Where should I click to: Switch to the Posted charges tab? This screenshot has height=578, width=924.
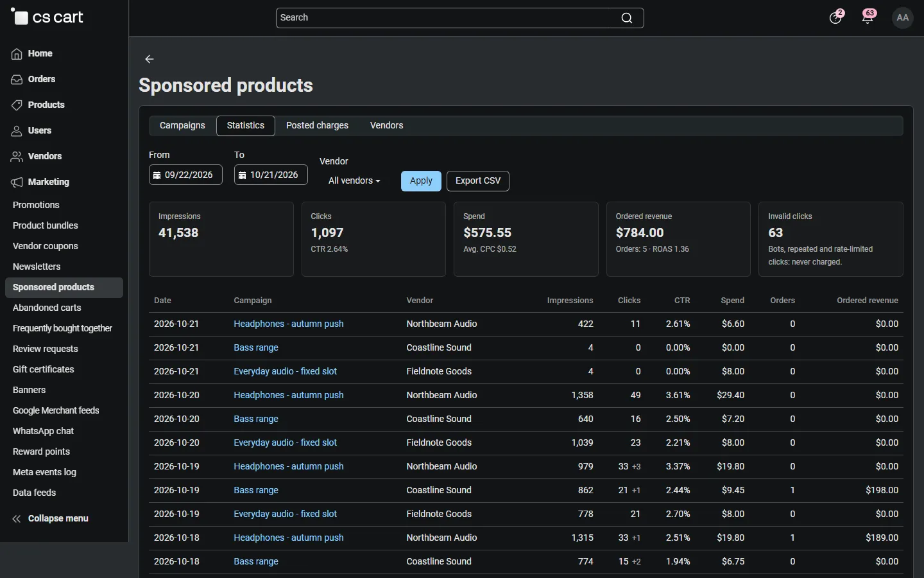coord(317,126)
